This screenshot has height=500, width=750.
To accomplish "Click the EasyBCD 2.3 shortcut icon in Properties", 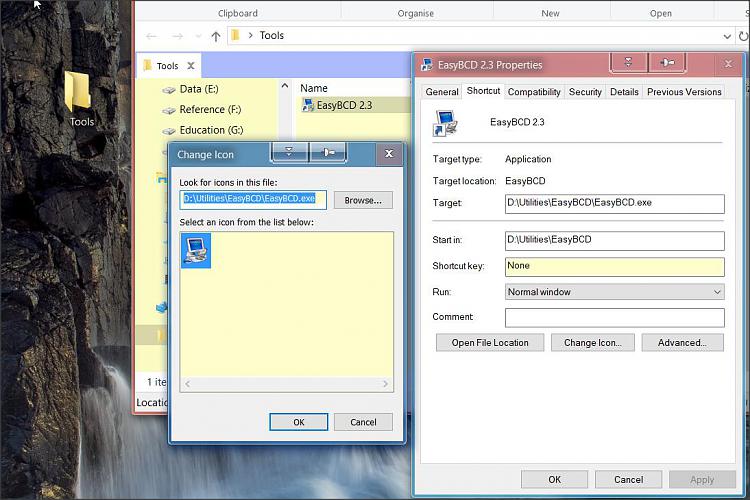I will coord(445,122).
